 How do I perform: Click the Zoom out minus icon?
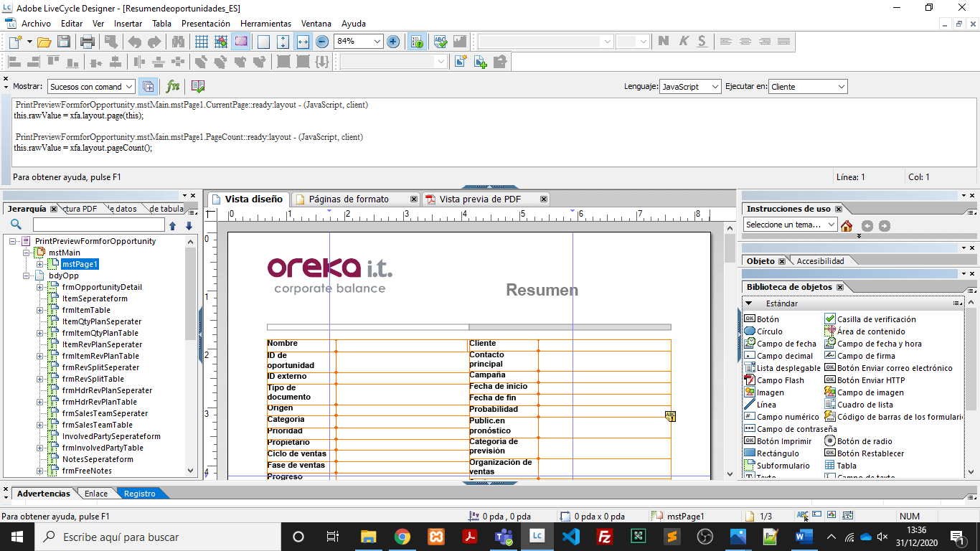pos(322,42)
